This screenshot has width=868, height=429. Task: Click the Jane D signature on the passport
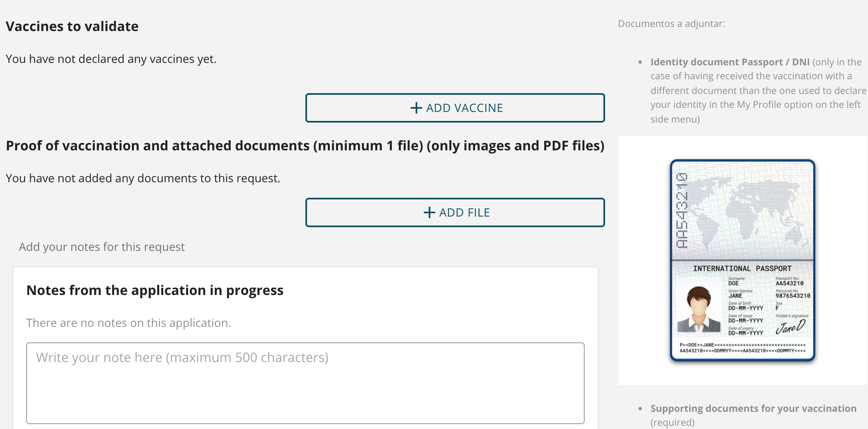click(x=790, y=327)
